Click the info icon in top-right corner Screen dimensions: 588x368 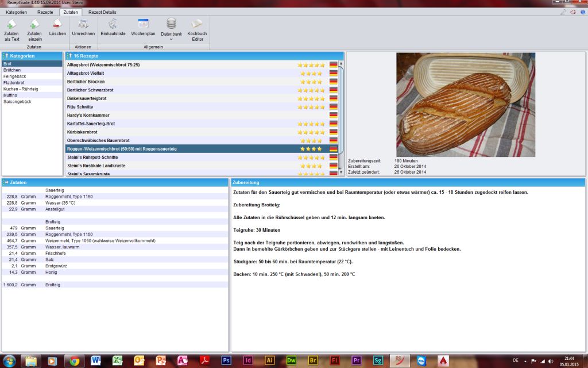coord(582,11)
